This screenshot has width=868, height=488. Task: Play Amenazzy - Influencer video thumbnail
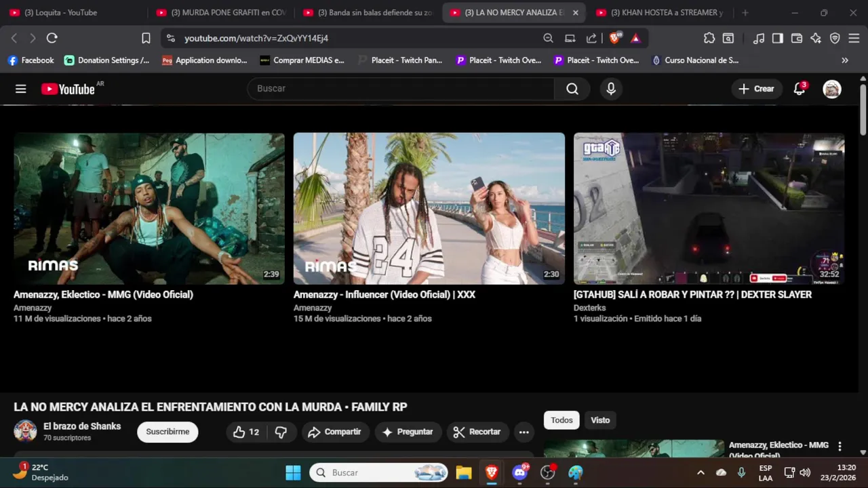coord(429,208)
